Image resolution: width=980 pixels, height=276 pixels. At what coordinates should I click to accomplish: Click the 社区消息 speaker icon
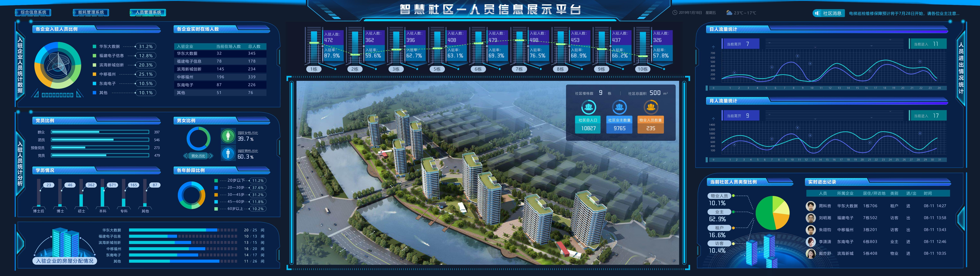[x=818, y=13]
